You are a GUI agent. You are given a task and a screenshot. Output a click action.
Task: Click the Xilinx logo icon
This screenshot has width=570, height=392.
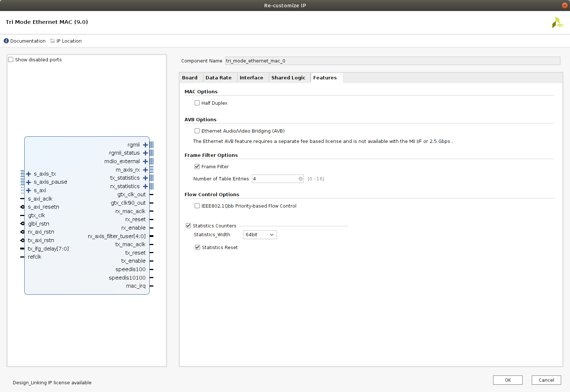tap(557, 22)
